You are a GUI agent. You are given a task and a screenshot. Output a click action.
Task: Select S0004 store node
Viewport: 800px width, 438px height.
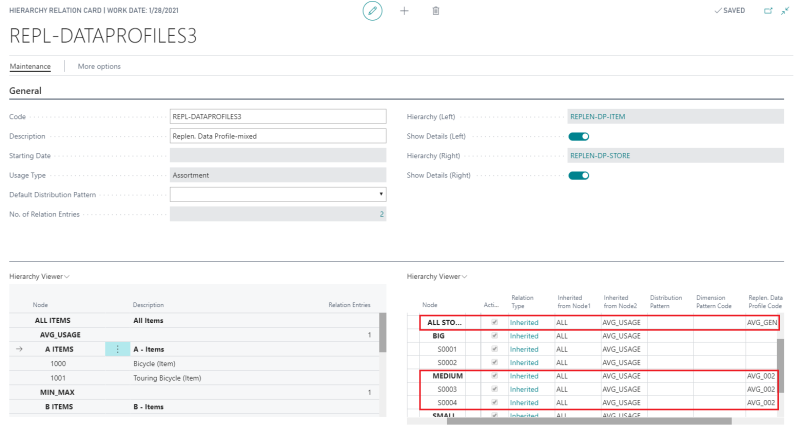tap(447, 402)
